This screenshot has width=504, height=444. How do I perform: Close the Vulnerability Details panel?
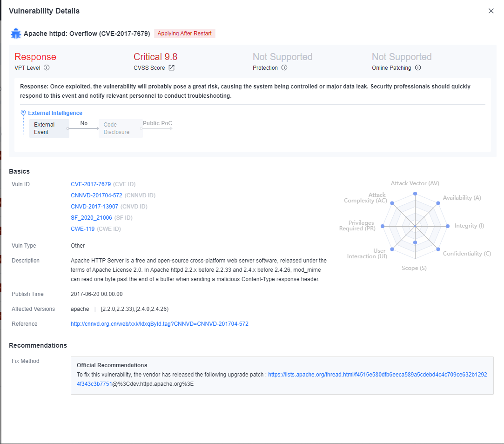click(491, 11)
